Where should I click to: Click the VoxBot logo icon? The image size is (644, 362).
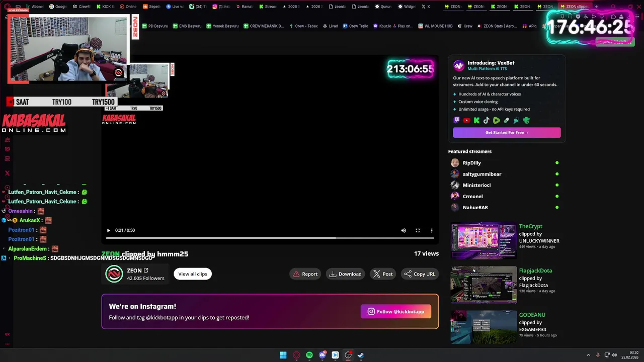point(459,66)
